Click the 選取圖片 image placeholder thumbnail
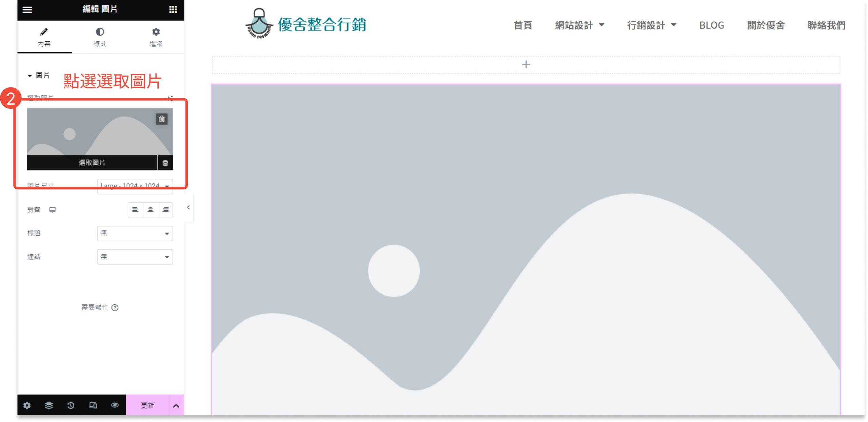The image size is (868, 422). (92, 132)
